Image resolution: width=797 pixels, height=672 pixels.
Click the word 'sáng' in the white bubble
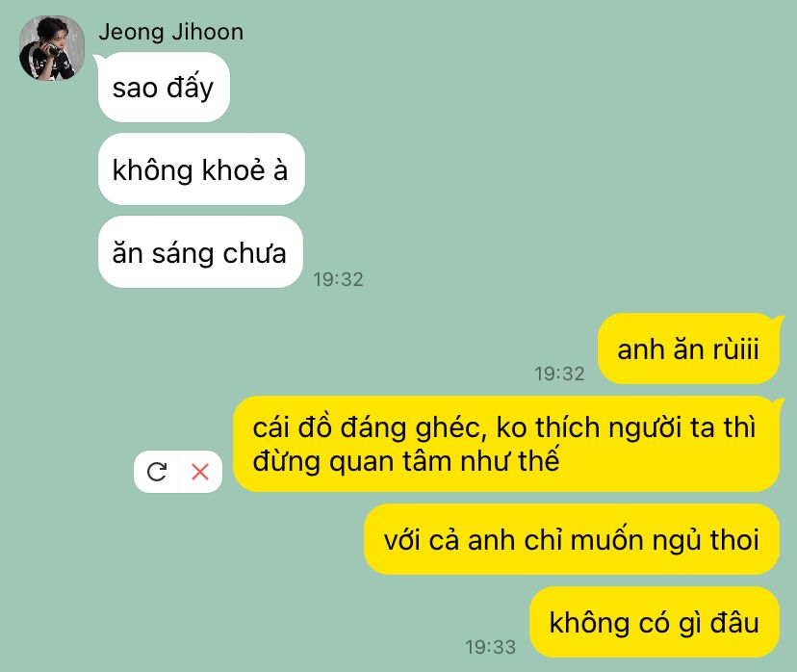click(x=183, y=254)
